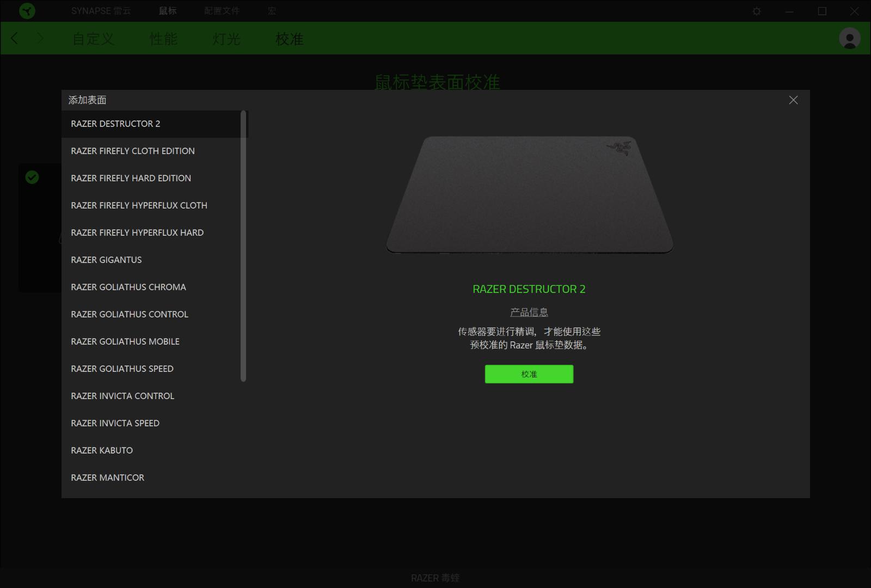
Task: Close the Synapse window
Action: (855, 11)
